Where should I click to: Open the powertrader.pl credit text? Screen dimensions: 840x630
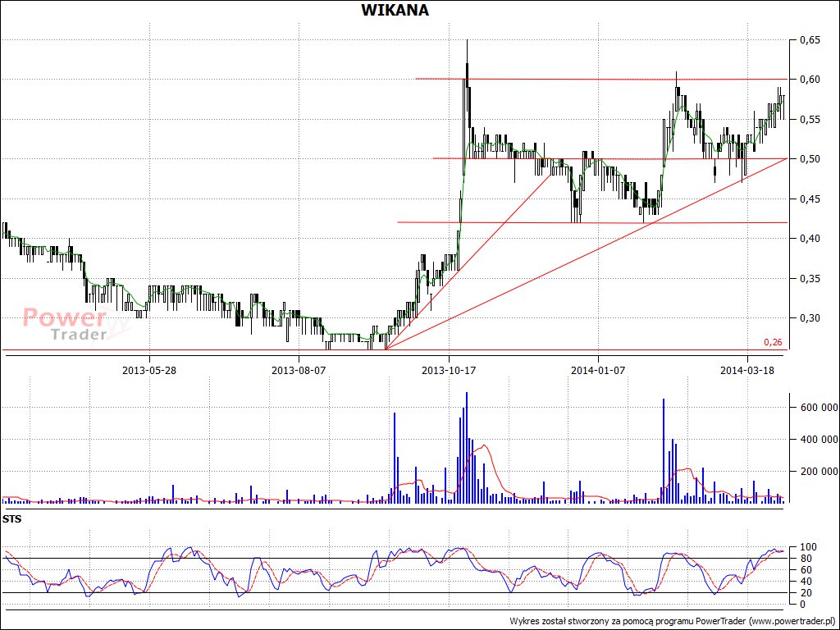click(x=673, y=621)
